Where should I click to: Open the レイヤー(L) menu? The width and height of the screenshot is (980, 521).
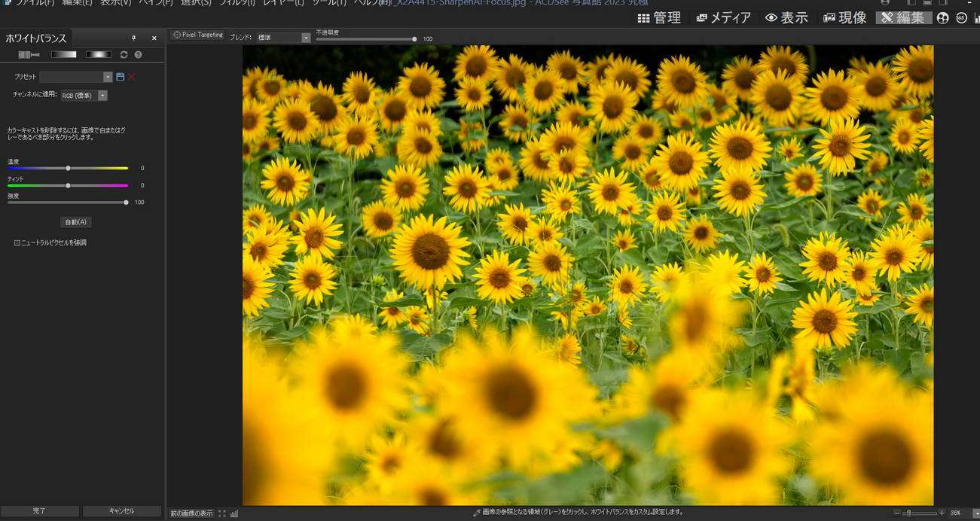[x=284, y=3]
